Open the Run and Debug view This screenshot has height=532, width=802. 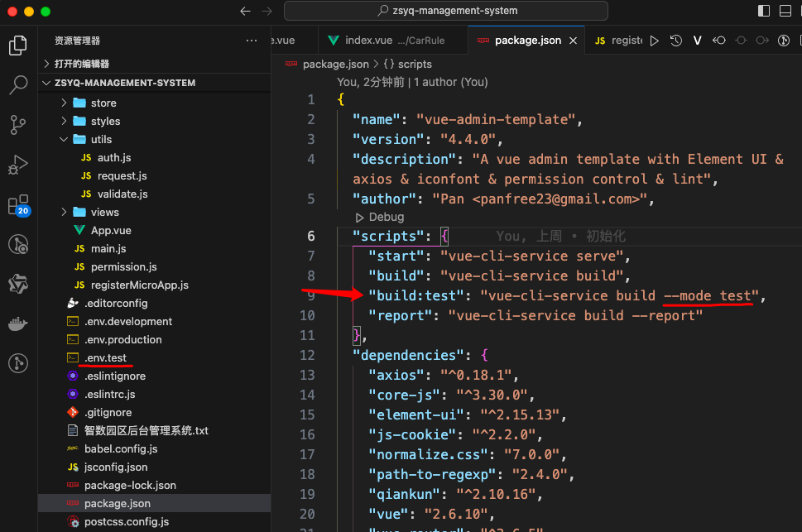18,165
